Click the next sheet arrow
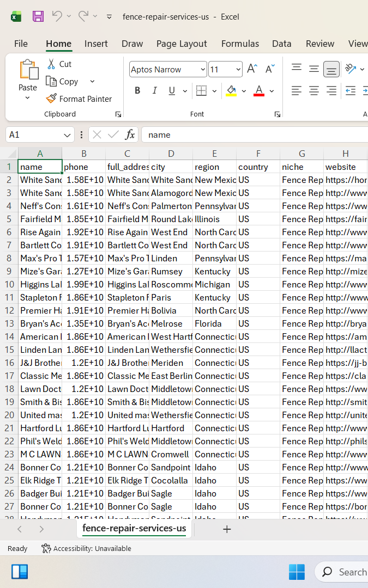This screenshot has height=588, width=368. click(41, 529)
